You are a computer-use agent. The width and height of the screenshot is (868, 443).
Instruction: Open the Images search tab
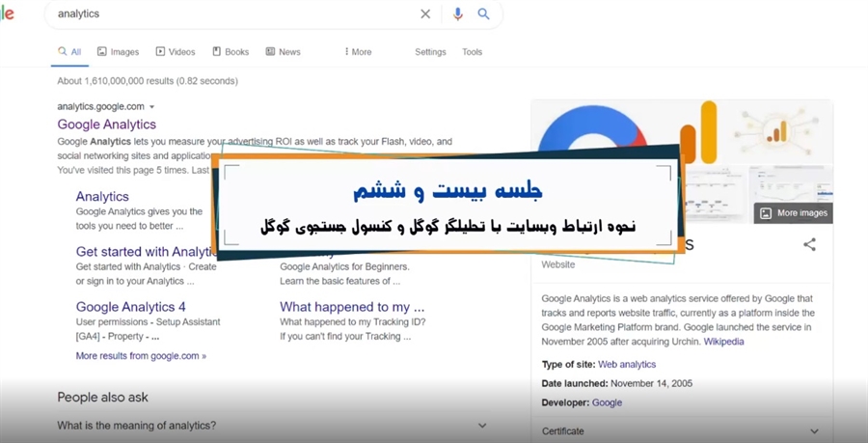[x=118, y=51]
